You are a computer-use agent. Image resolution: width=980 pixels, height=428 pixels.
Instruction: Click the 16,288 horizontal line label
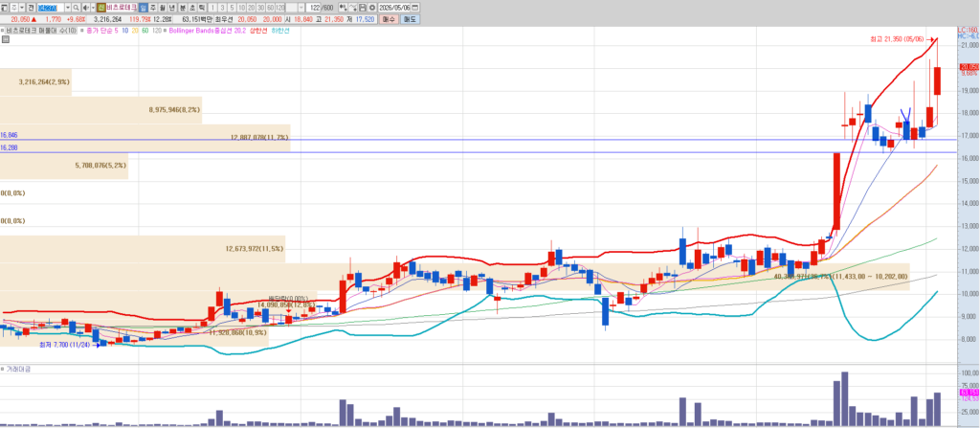click(x=9, y=147)
